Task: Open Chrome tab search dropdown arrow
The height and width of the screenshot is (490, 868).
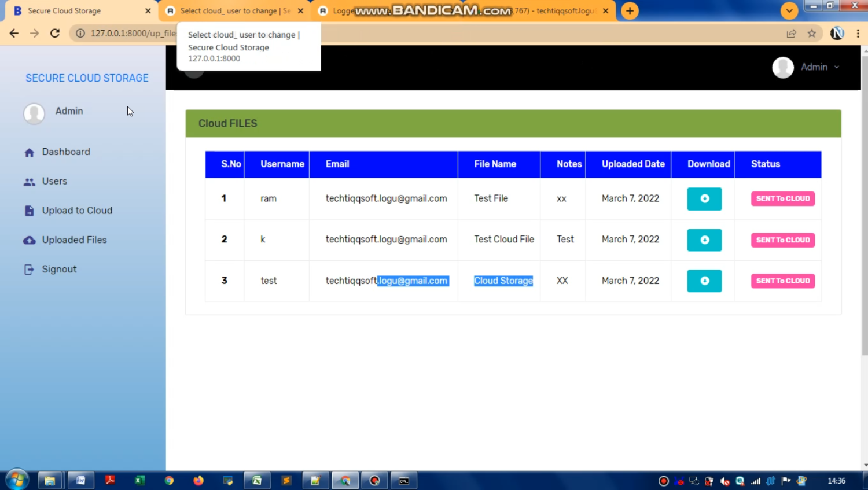Action: tap(789, 11)
